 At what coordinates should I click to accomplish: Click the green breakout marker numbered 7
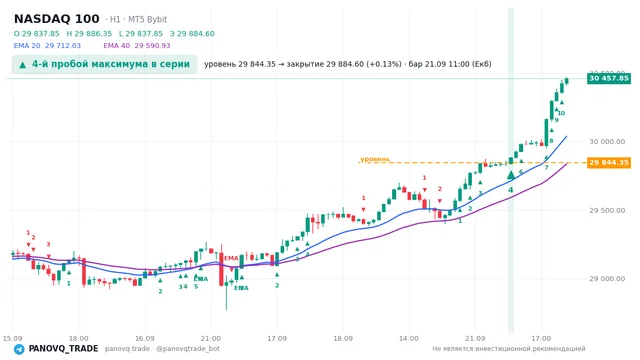[546, 167]
